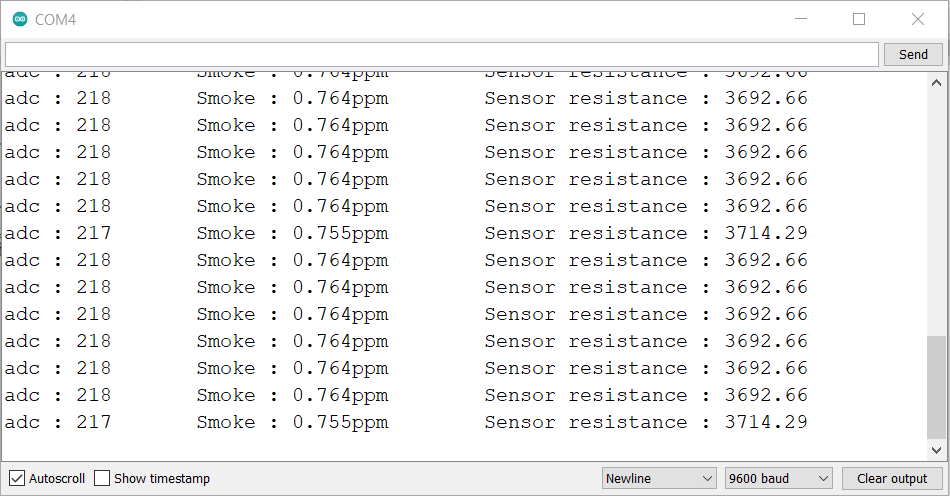The width and height of the screenshot is (950, 496).
Task: Open the 9600 baud rate dropdown
Action: tap(779, 478)
